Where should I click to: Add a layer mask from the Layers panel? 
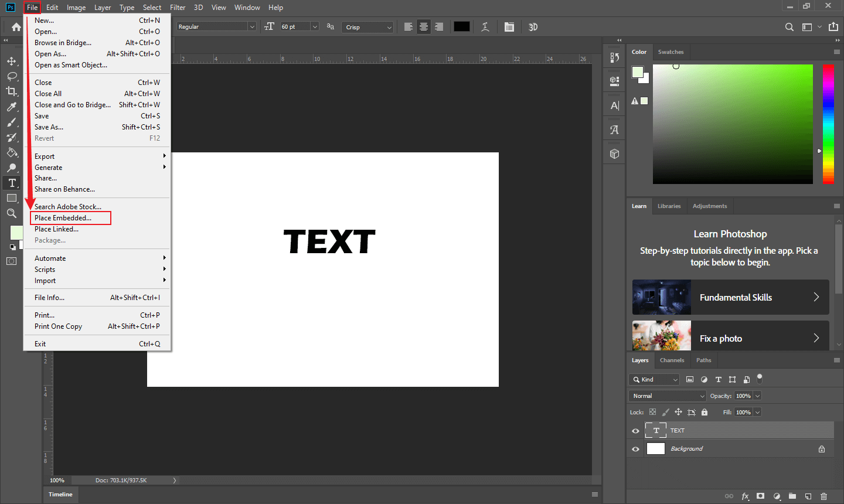(x=760, y=496)
